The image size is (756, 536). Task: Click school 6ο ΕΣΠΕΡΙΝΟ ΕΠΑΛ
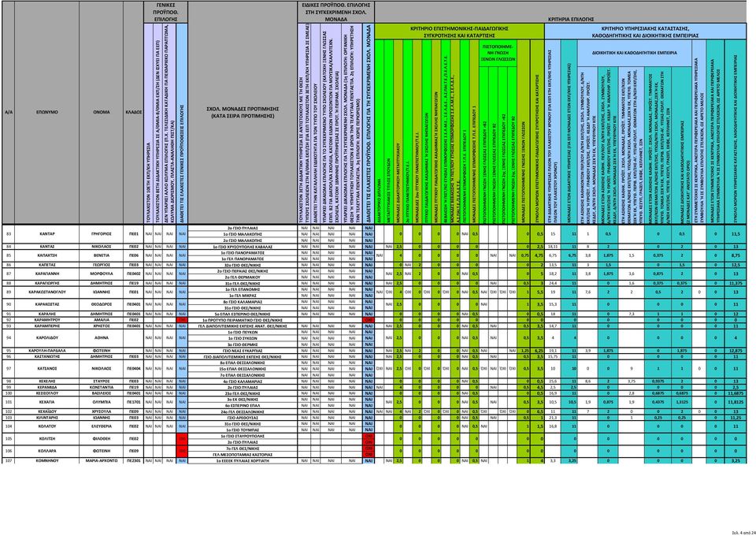coord(242,405)
